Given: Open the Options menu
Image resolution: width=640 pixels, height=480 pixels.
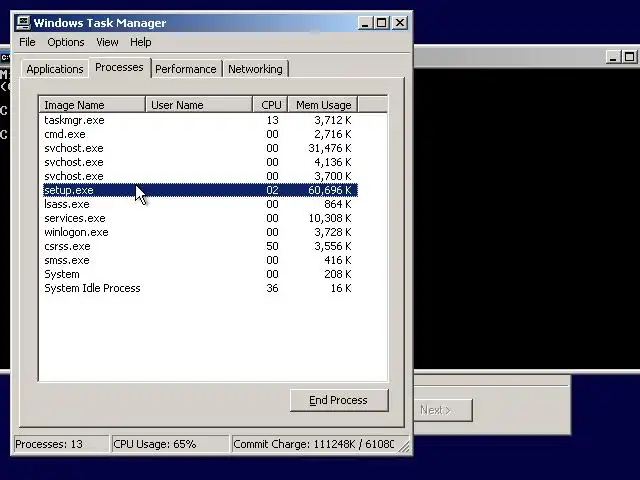Looking at the screenshot, I should (x=66, y=42).
